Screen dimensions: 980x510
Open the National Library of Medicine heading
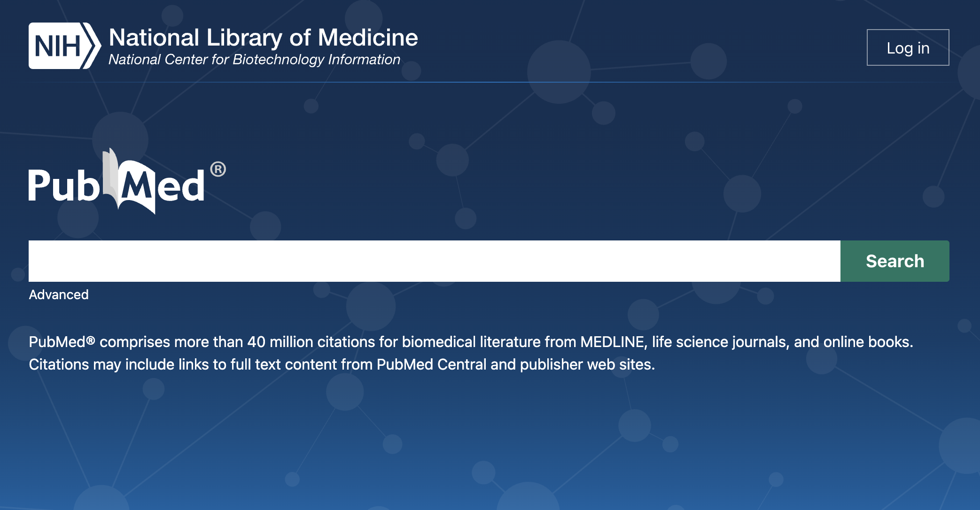pos(263,38)
